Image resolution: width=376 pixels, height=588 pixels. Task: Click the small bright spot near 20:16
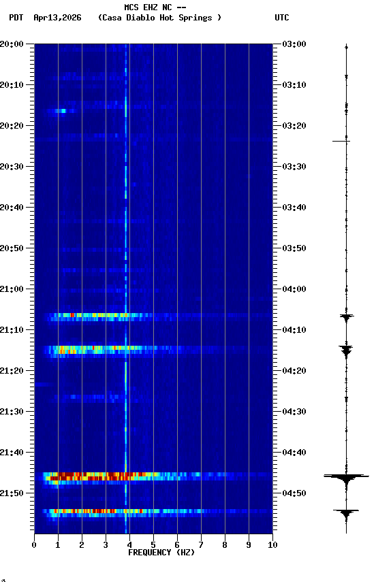61,111
